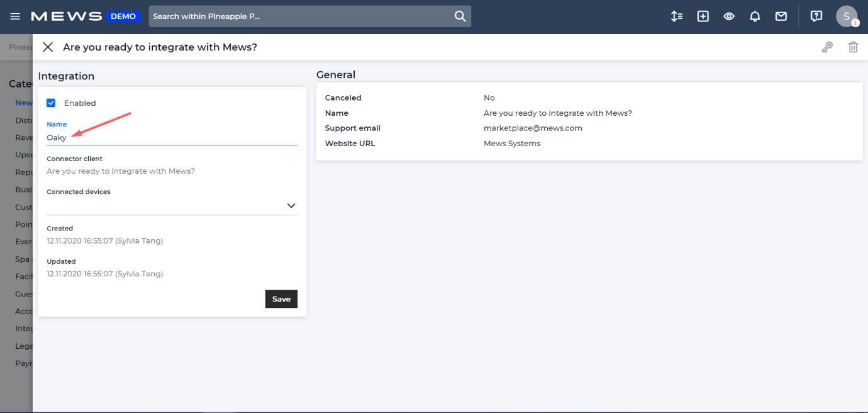This screenshot has height=413, width=868.
Task: Click the plus-in-square create icon
Action: (703, 16)
